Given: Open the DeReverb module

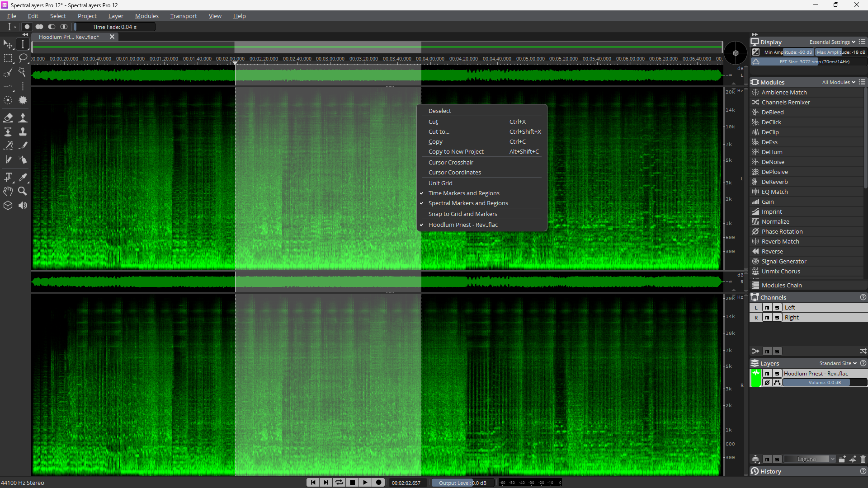Looking at the screenshot, I should [x=774, y=182].
